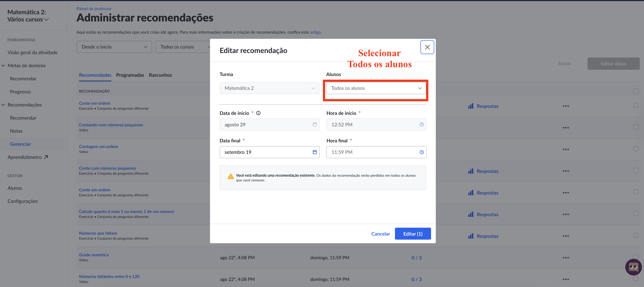Open the Painel de professor breadcrumb link
The image size is (644, 287).
pos(94,9)
